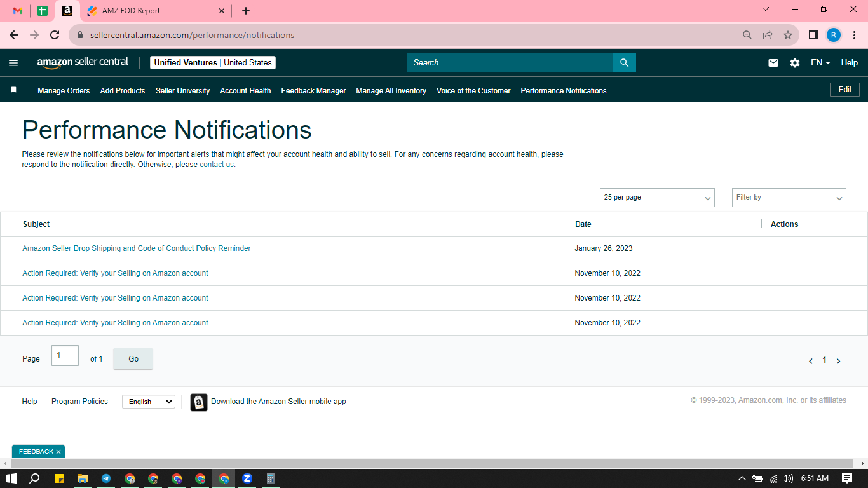Open the Chrome three-dot menu
The width and height of the screenshot is (868, 488).
855,35
